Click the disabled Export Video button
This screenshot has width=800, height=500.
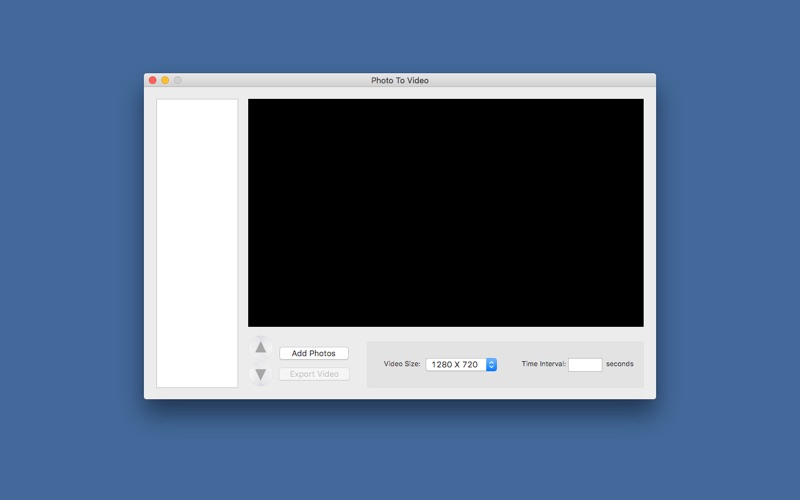pyautogui.click(x=314, y=374)
